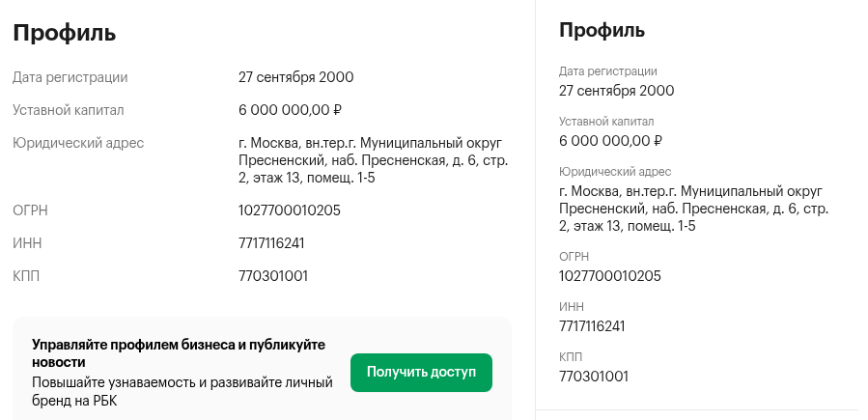
Task: Click the "Юридический адрес" label in the main table
Action: point(78,143)
